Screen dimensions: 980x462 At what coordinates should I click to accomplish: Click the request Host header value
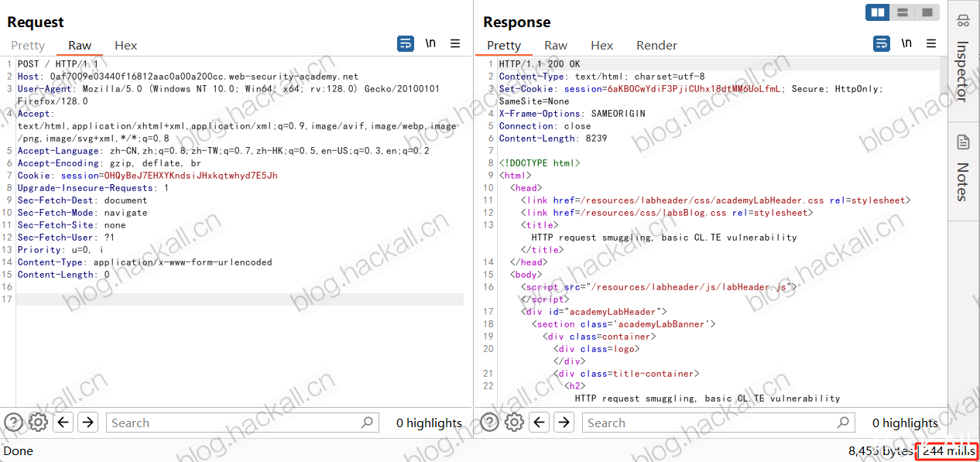(x=204, y=77)
